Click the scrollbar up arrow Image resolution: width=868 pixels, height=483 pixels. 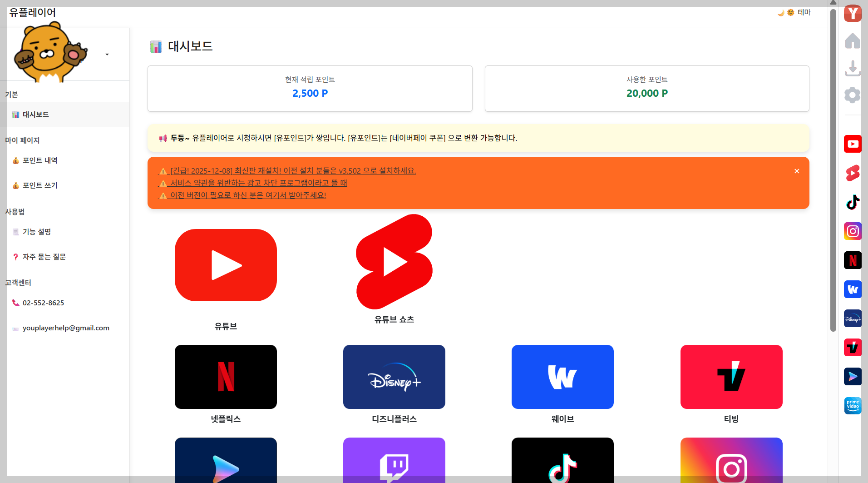point(833,3)
